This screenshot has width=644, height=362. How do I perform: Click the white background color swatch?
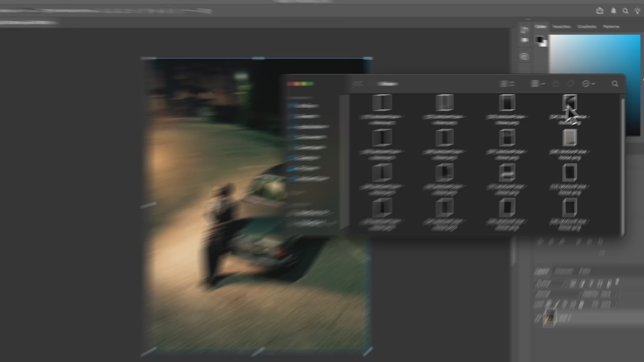tap(544, 44)
